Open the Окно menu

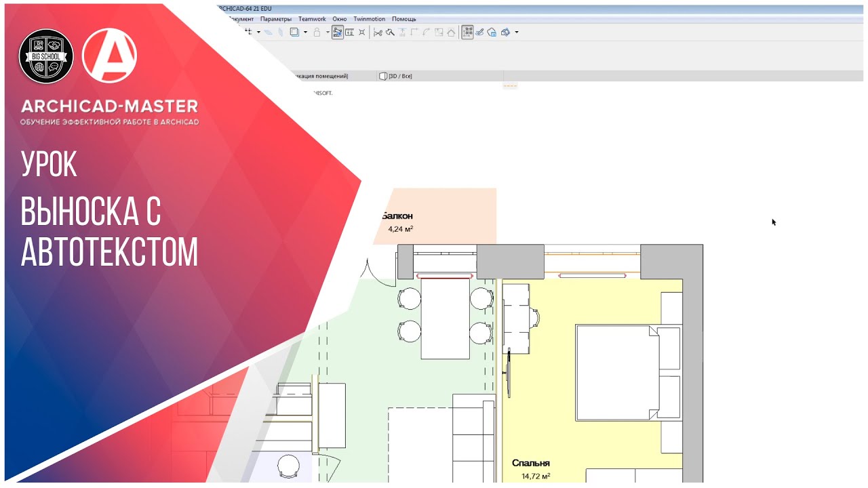(340, 19)
